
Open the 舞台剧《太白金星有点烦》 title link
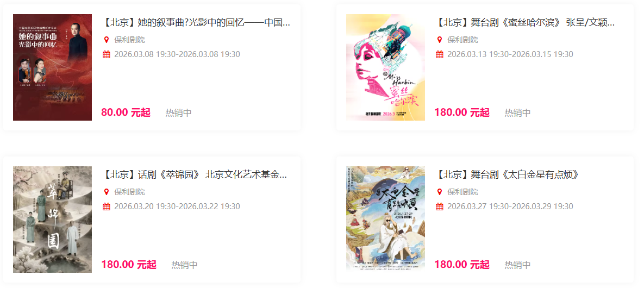tap(507, 174)
